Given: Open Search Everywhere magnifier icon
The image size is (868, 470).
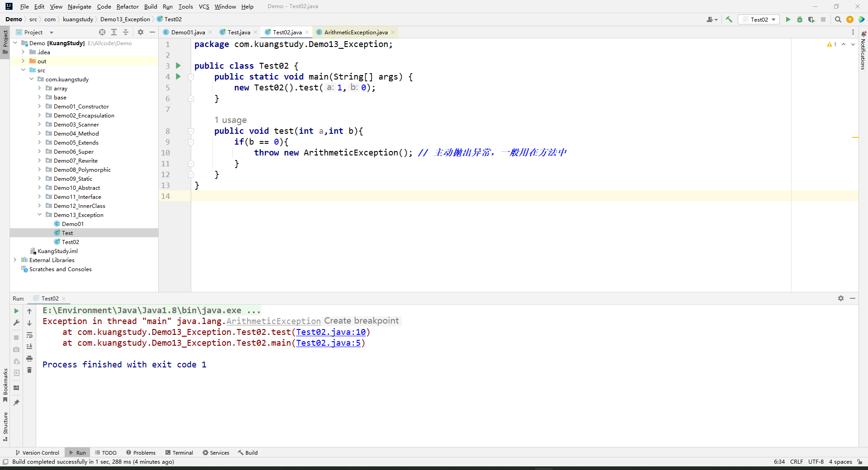Looking at the screenshot, I should click(x=838, y=19).
